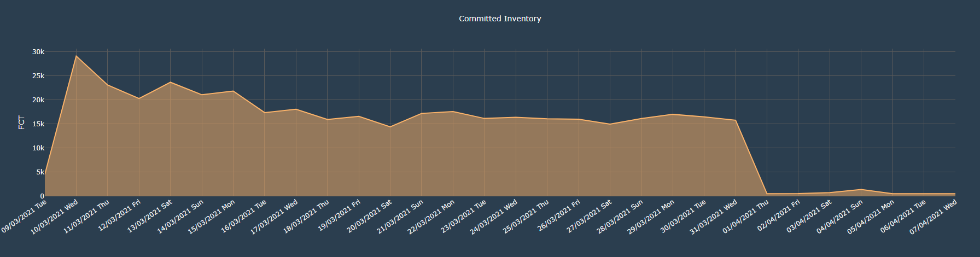Click the data point at 27/03/2021 Sat
The height and width of the screenshot is (257, 980).
point(610,124)
